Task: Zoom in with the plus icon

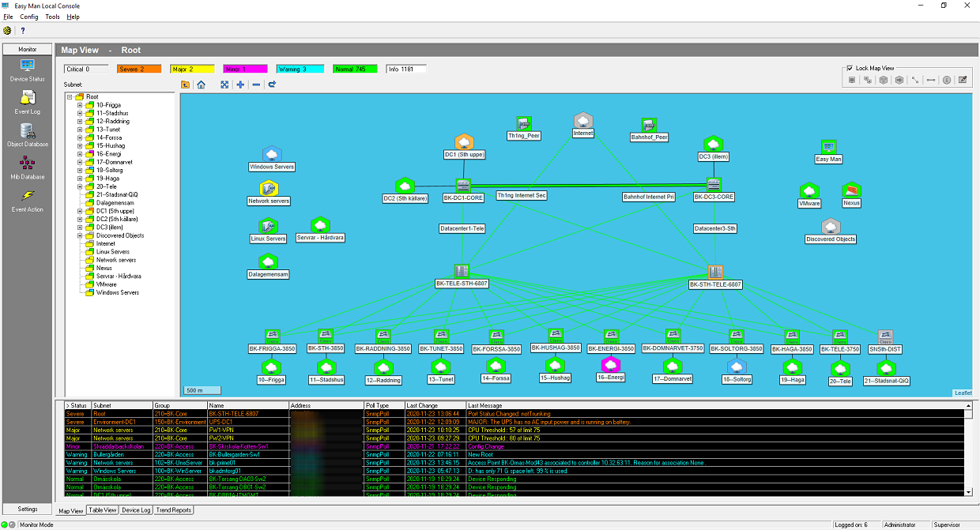Action: (240, 85)
